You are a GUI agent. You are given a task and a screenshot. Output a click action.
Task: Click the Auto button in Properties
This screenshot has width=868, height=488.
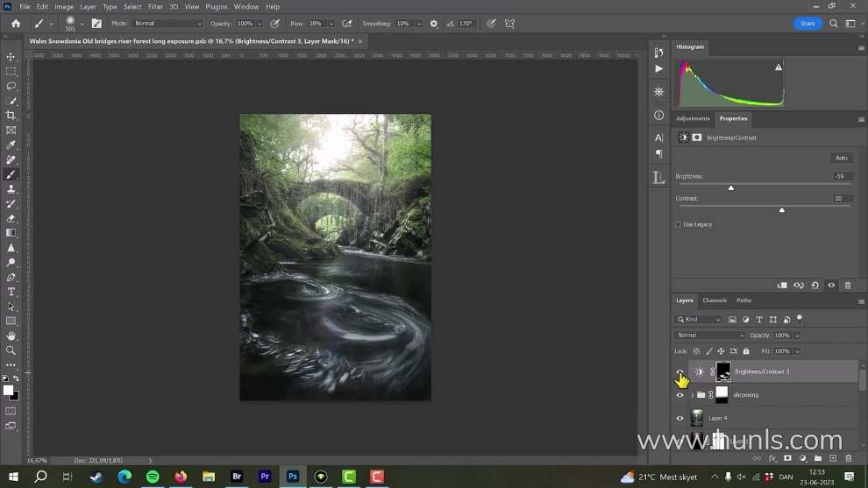click(x=841, y=158)
